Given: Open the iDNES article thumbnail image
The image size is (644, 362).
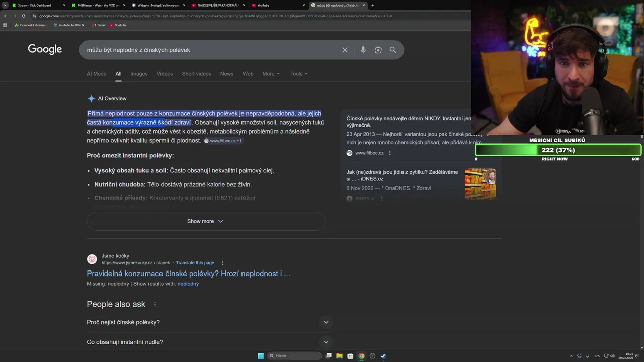Looking at the screenshot, I should click(x=480, y=184).
